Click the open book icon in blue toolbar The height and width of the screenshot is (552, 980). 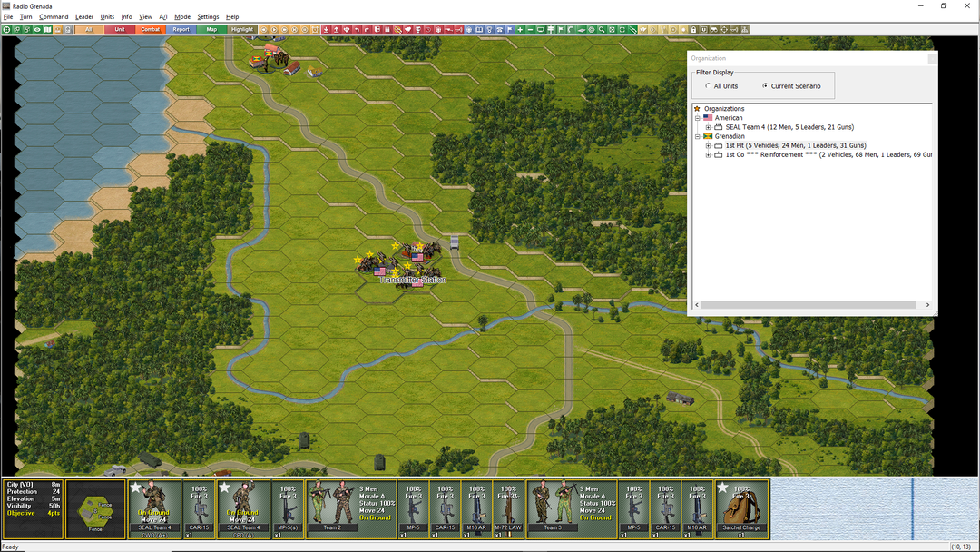[x=479, y=29]
